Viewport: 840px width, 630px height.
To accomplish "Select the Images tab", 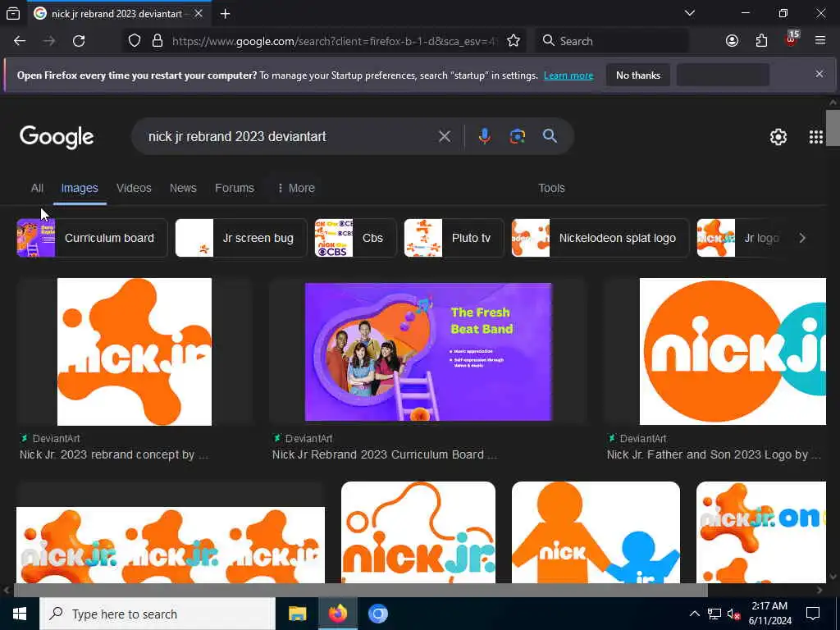I will click(x=80, y=188).
